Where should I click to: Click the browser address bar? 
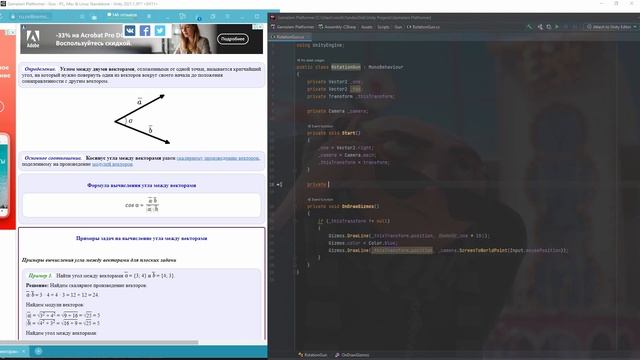pyautogui.click(x=32, y=16)
